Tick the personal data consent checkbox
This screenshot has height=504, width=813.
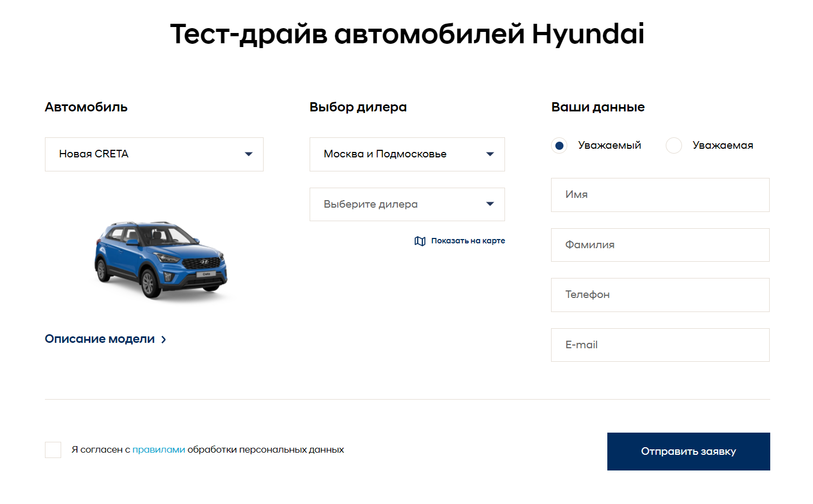pyautogui.click(x=53, y=450)
